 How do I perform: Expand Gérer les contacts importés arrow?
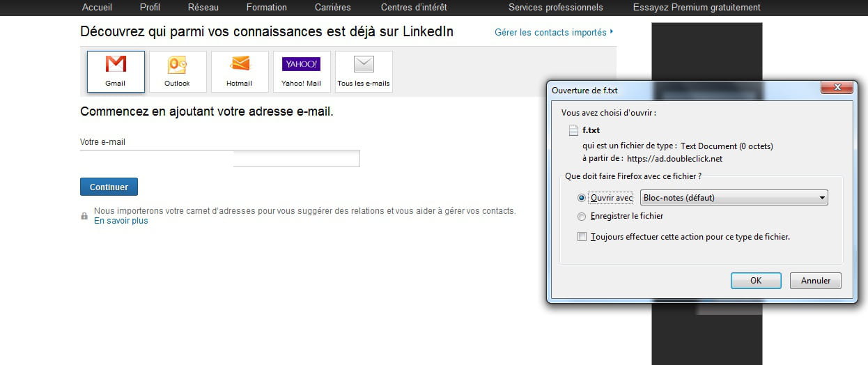612,32
